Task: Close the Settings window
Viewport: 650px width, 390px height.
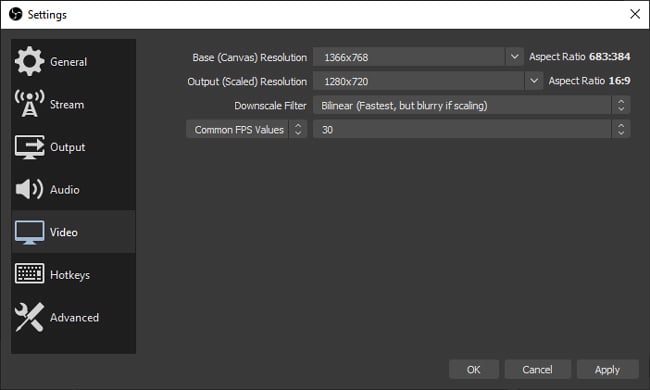Action: 635,14
